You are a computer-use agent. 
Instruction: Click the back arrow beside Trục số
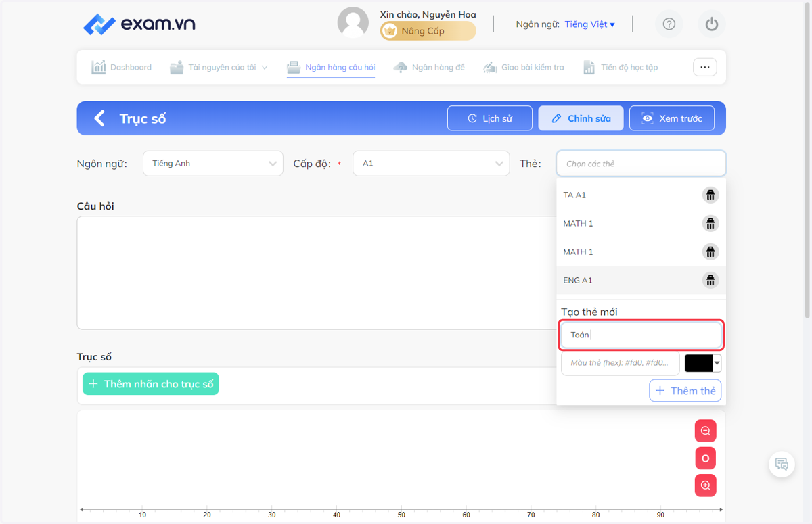pos(99,118)
